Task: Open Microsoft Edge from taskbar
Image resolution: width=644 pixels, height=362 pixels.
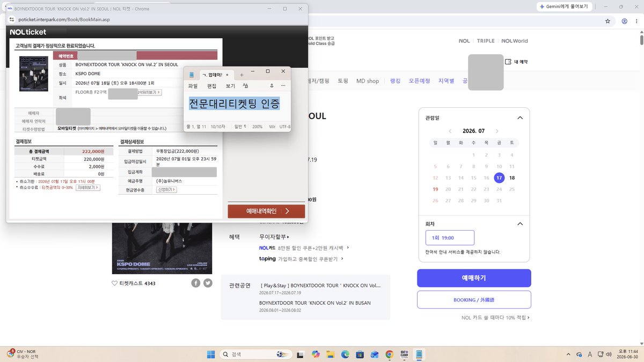Action: 346,354
